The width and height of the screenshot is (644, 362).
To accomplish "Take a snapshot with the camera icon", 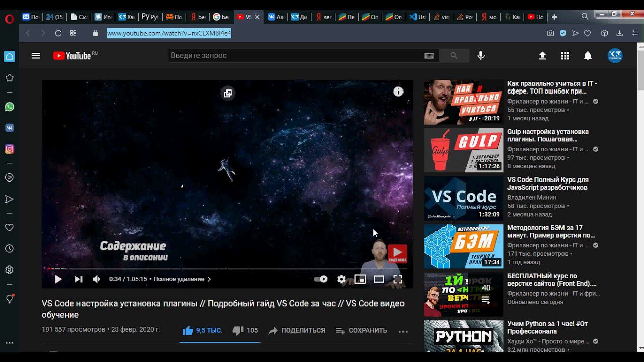I will pos(550,33).
